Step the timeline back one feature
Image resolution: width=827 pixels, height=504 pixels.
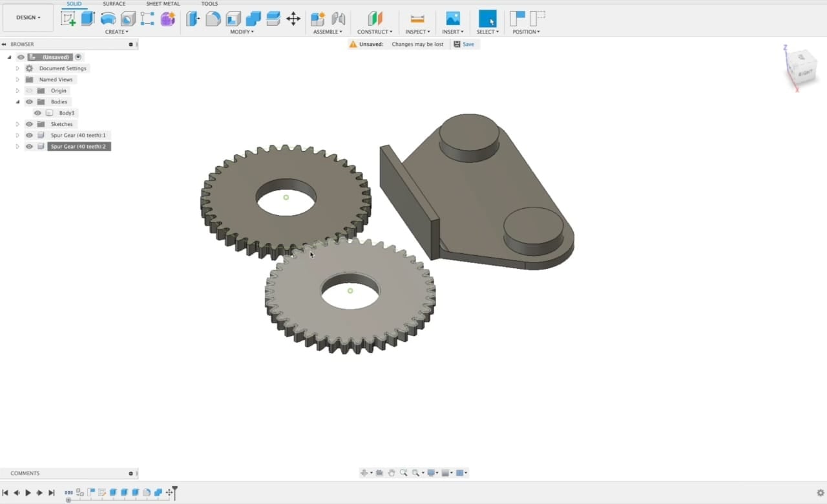(17, 493)
